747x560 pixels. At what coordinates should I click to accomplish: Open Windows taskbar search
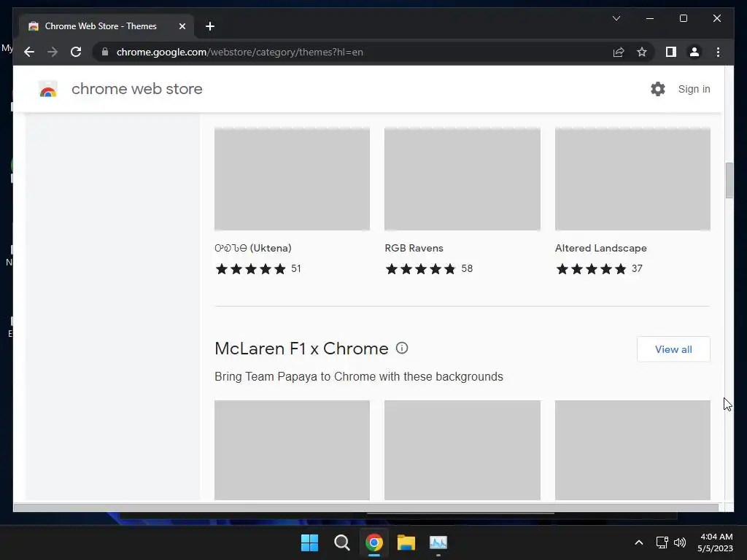click(x=341, y=542)
